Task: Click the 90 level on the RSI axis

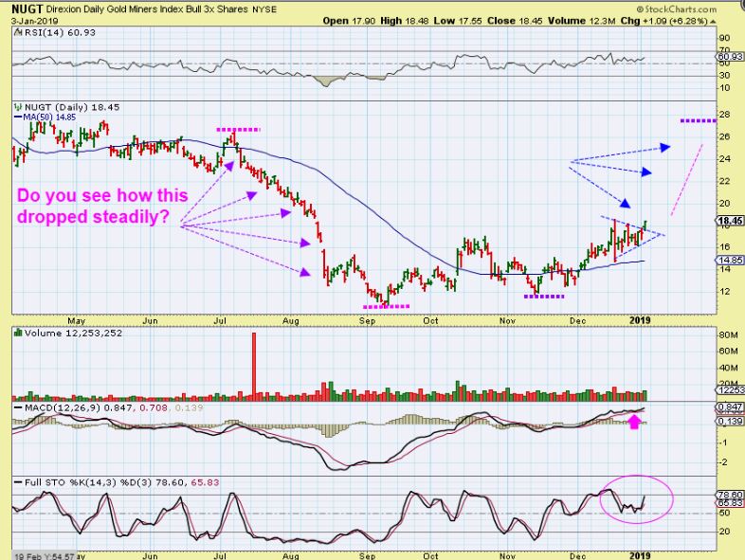Action: pos(724,39)
